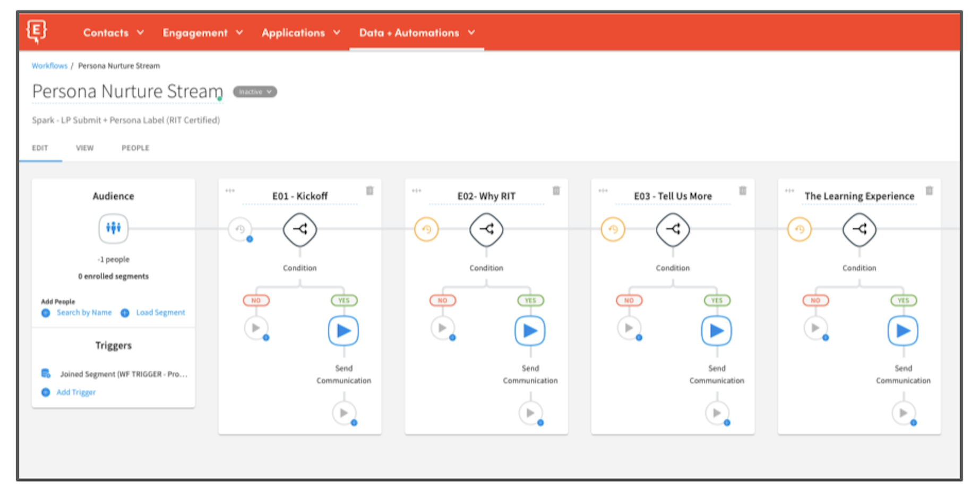Click the grey play icon under NO branch of E03
980x497 pixels.
(x=630, y=328)
